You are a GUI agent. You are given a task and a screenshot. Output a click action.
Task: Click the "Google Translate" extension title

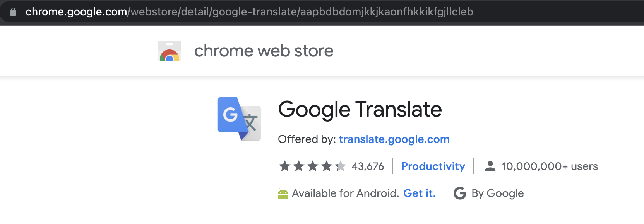click(x=360, y=109)
